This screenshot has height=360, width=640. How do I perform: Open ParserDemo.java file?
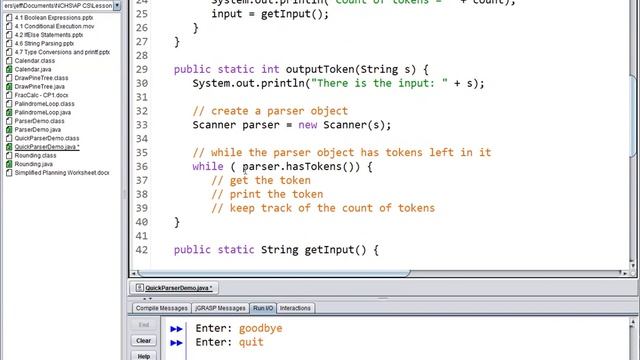(x=38, y=129)
